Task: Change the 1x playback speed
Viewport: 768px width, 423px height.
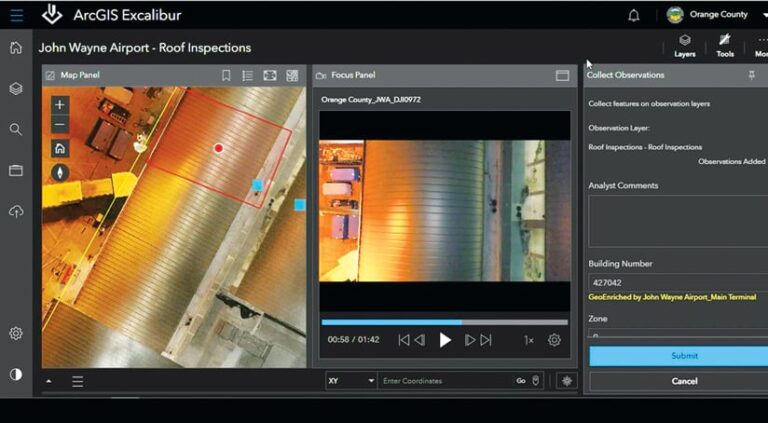Action: pos(528,340)
